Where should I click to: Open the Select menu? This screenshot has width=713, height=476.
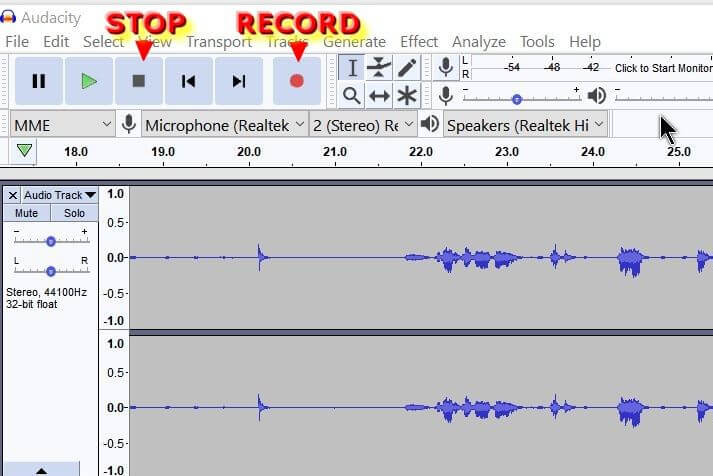click(103, 42)
